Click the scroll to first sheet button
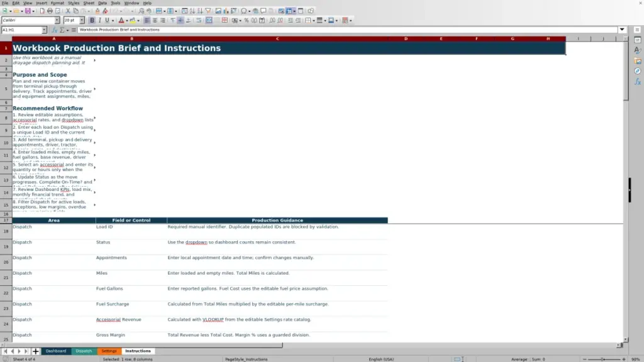Screen dimensions: 644x362 (x=5, y=351)
